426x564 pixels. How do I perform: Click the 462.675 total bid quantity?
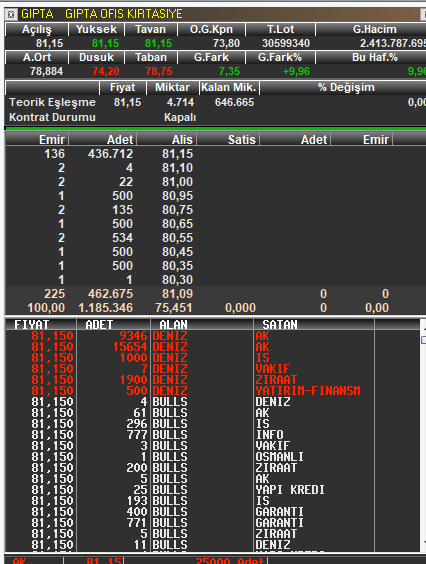[x=110, y=294]
